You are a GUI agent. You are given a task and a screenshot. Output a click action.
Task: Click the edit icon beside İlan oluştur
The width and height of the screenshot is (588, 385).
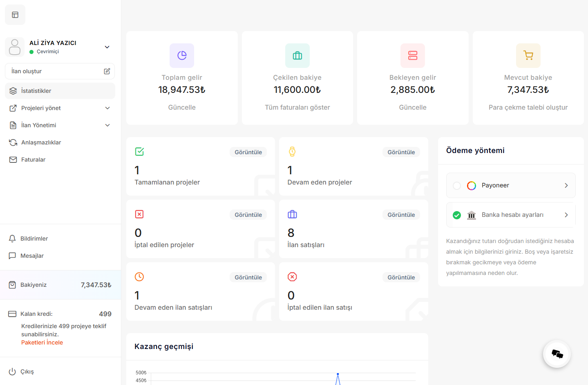107,71
